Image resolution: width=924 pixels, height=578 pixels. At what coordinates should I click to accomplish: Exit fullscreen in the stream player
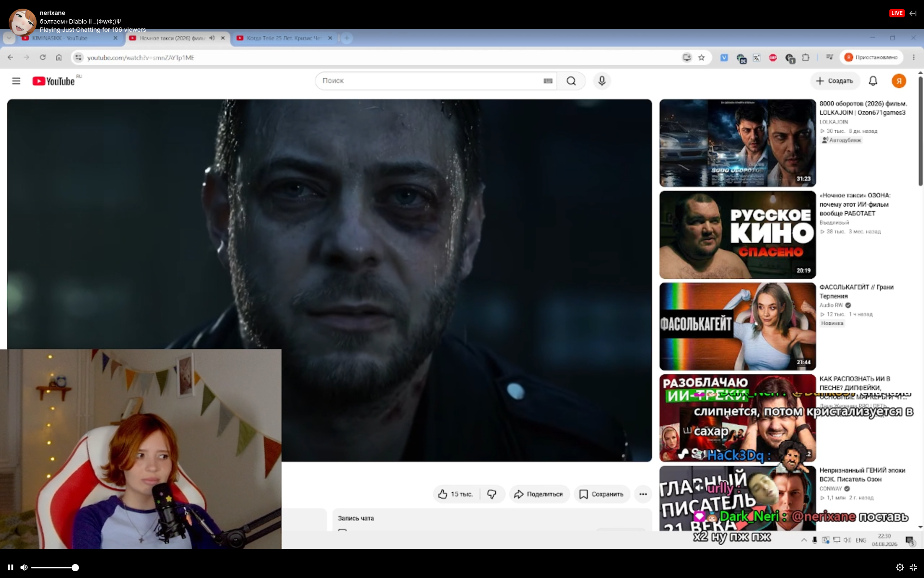click(913, 567)
